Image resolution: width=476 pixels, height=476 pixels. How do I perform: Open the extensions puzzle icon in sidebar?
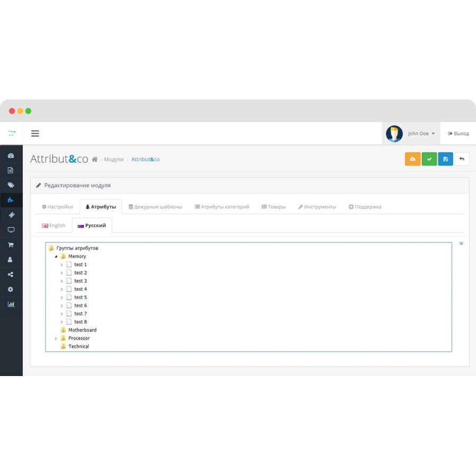coord(11,200)
